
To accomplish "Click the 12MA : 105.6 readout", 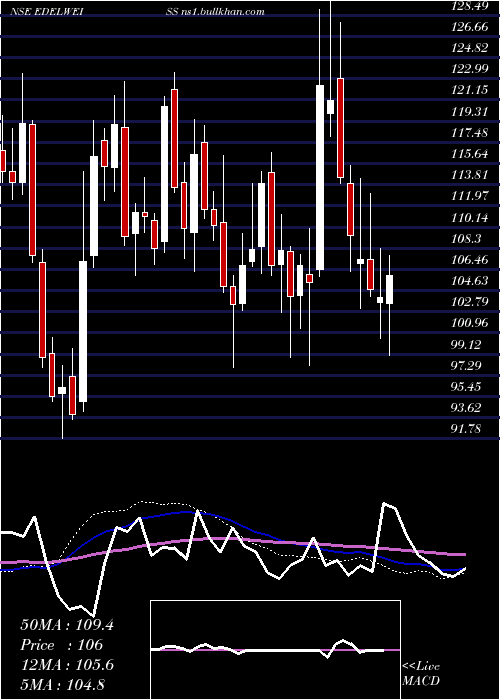I will pos(67,665).
